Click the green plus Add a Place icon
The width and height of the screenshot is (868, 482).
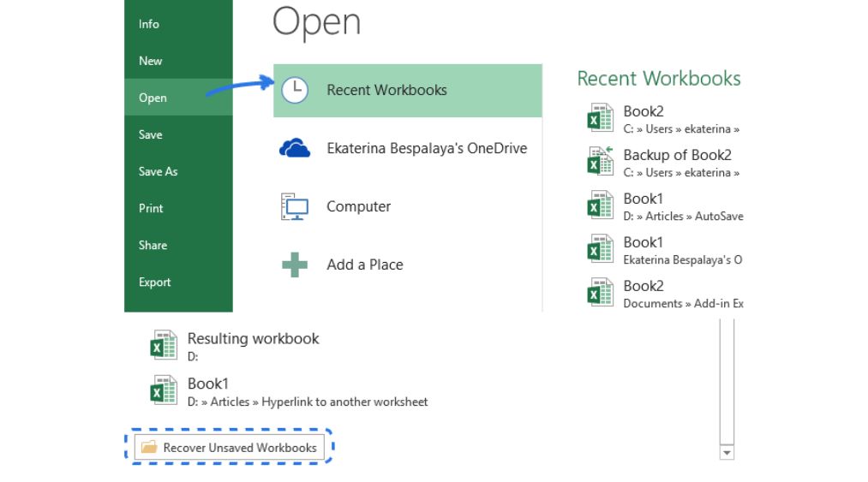point(295,265)
